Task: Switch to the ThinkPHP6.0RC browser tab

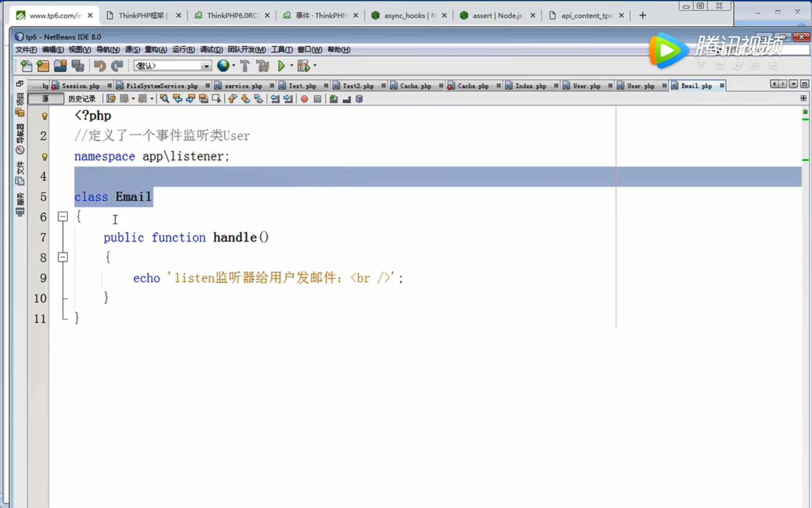Action: click(x=232, y=15)
